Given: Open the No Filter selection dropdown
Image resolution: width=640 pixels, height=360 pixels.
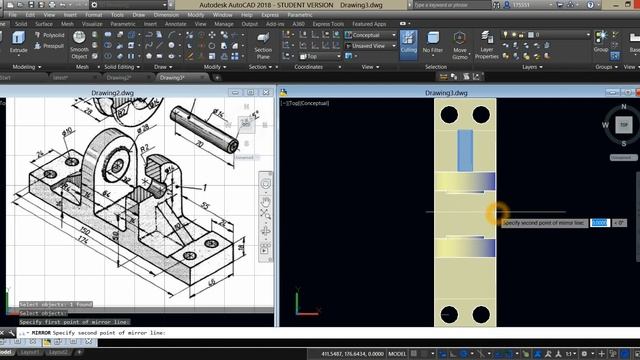Looking at the screenshot, I should click(x=433, y=44).
